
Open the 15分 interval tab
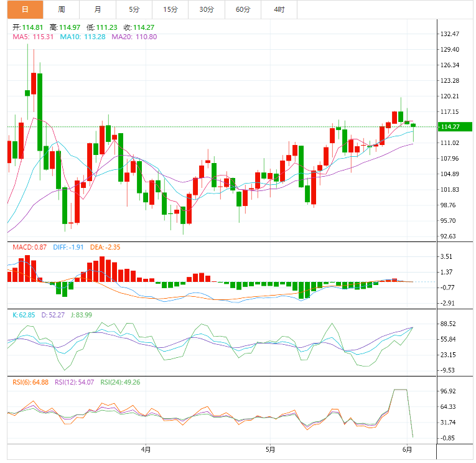click(170, 9)
